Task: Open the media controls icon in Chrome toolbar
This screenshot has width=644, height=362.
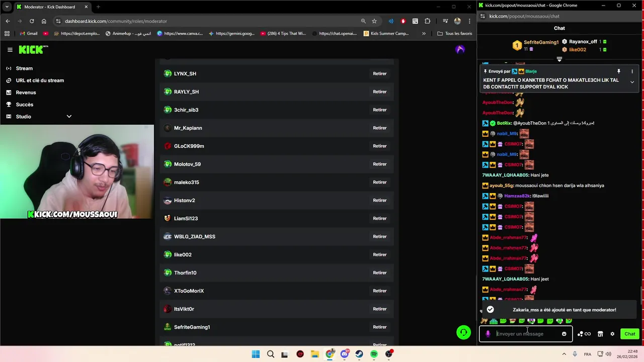Action: pos(445,21)
